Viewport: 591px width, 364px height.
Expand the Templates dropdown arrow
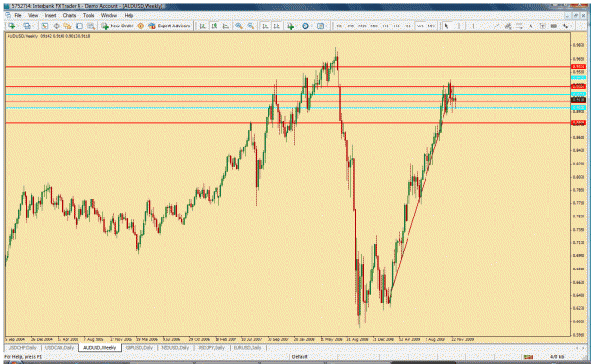pos(327,26)
